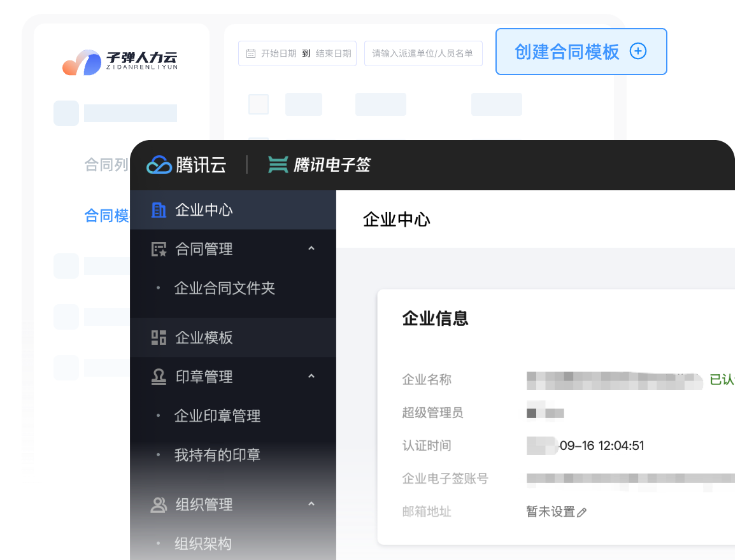Collapse the 印章管理 section chevron
Screen dimensions: 754x560
311,377
